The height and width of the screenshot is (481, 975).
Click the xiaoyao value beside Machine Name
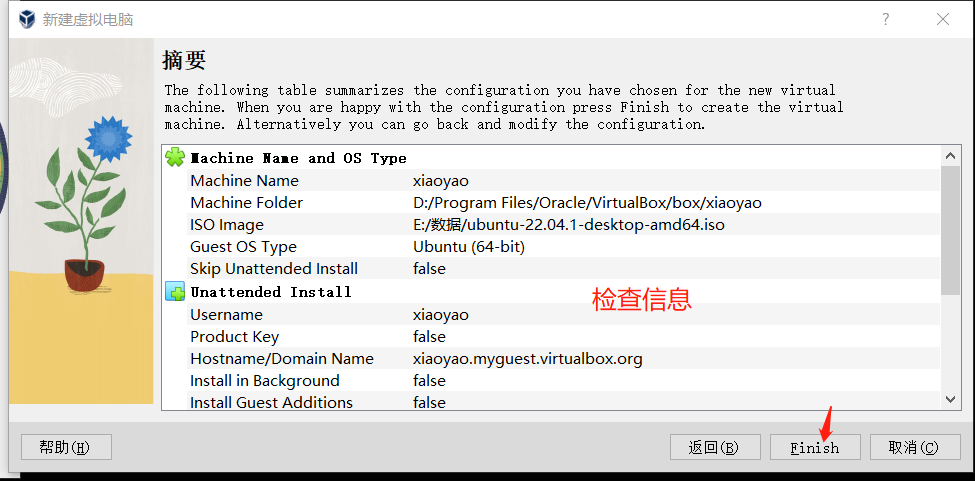[x=441, y=181]
